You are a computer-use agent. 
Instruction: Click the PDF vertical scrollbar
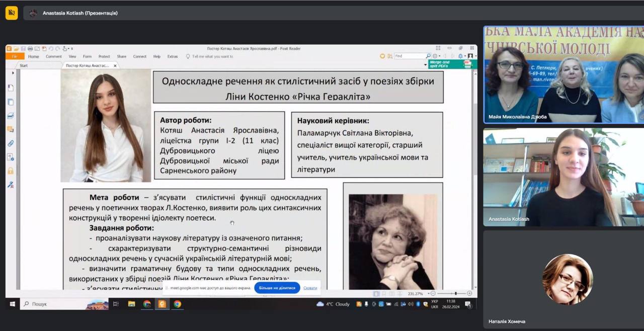pyautogui.click(x=474, y=179)
